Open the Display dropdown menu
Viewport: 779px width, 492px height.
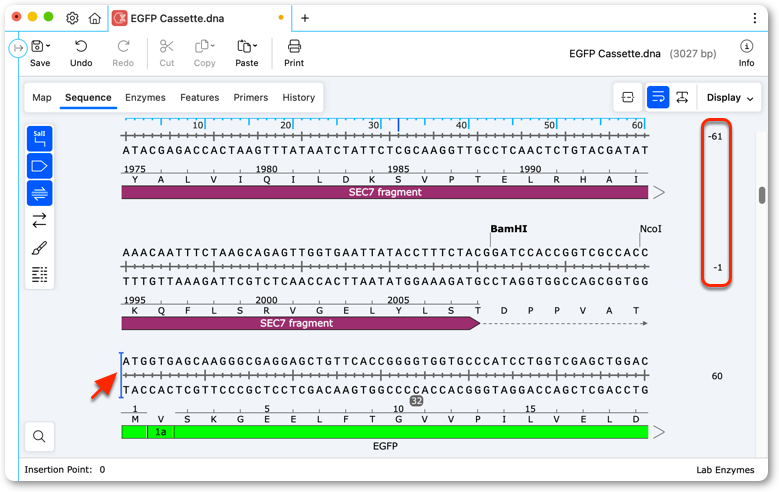point(730,97)
